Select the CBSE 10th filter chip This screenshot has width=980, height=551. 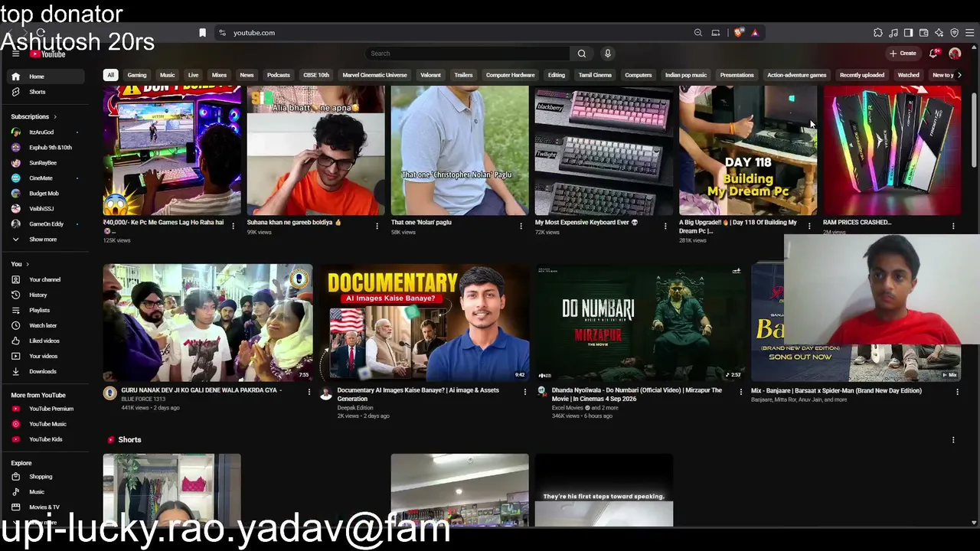316,75
